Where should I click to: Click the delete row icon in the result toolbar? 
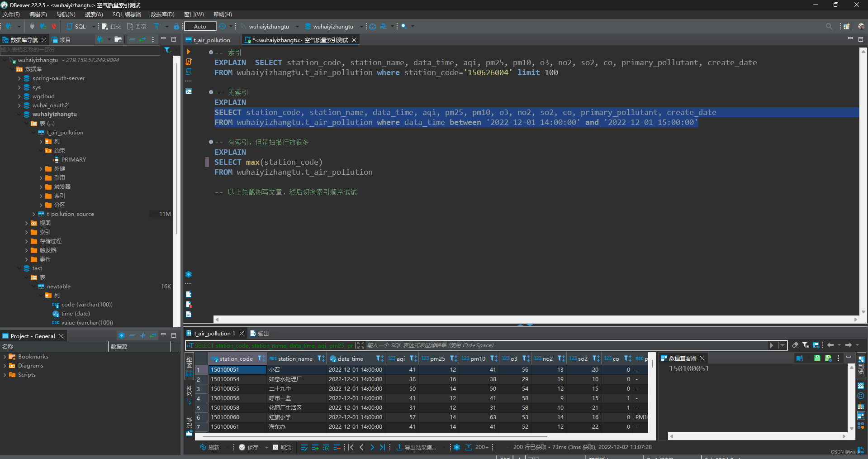pos(337,447)
